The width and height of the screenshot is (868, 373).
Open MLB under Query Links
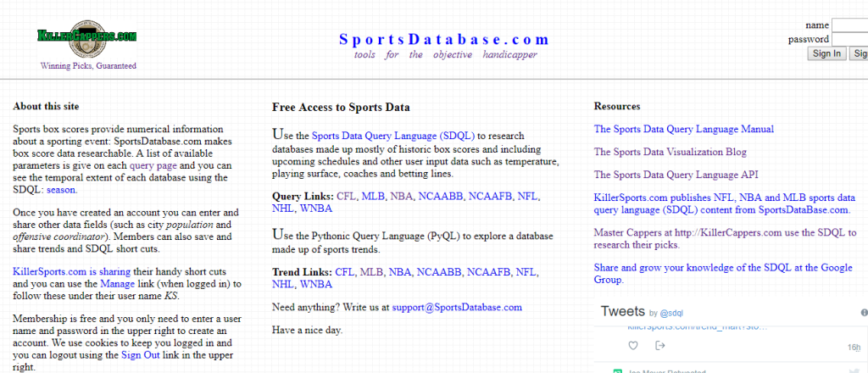click(374, 197)
